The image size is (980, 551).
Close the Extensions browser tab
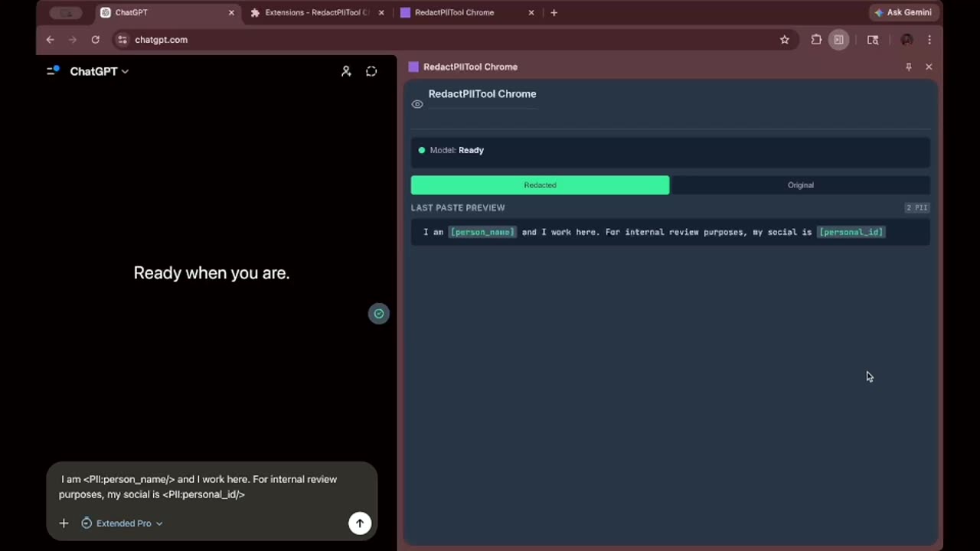pos(381,12)
